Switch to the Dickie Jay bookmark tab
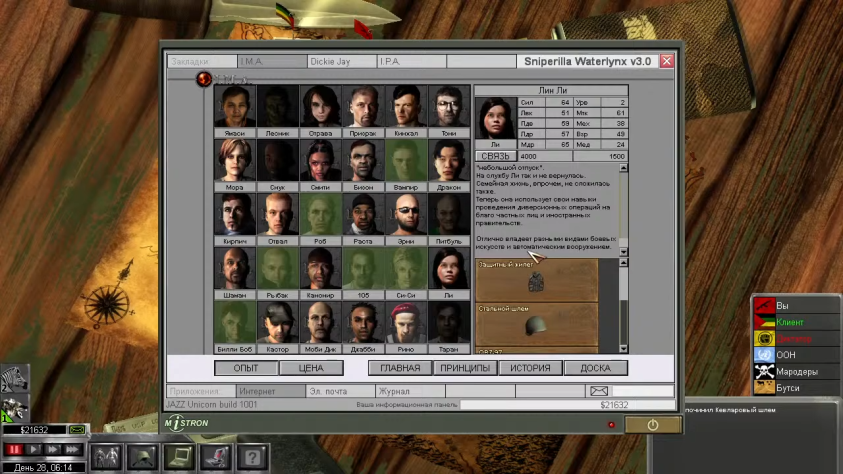 pyautogui.click(x=342, y=61)
